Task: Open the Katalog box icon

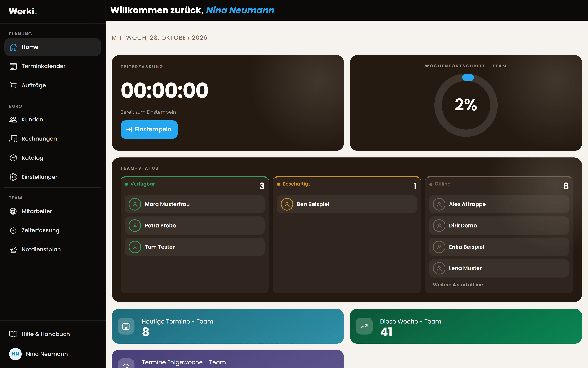Action: [13, 158]
